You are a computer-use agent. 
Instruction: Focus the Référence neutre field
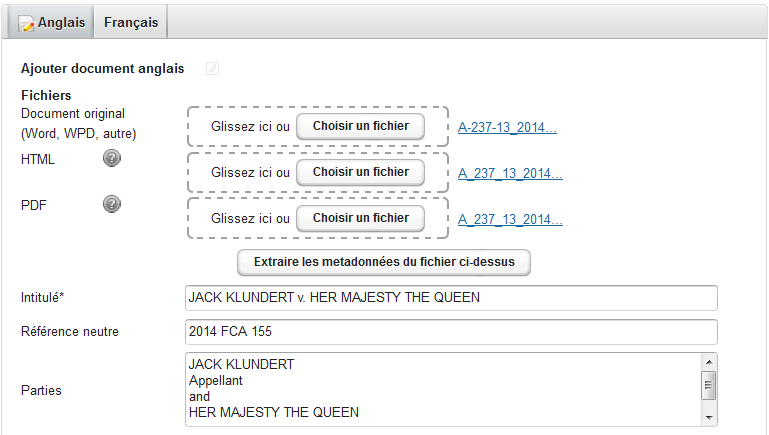[451, 332]
